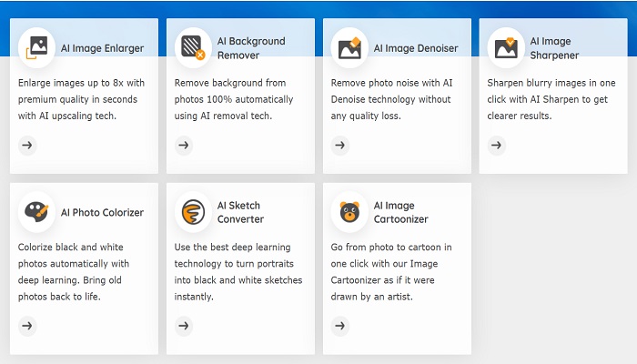Open AI Image Cartoonizer via arrow button
The height and width of the screenshot is (364, 637).
pos(340,326)
